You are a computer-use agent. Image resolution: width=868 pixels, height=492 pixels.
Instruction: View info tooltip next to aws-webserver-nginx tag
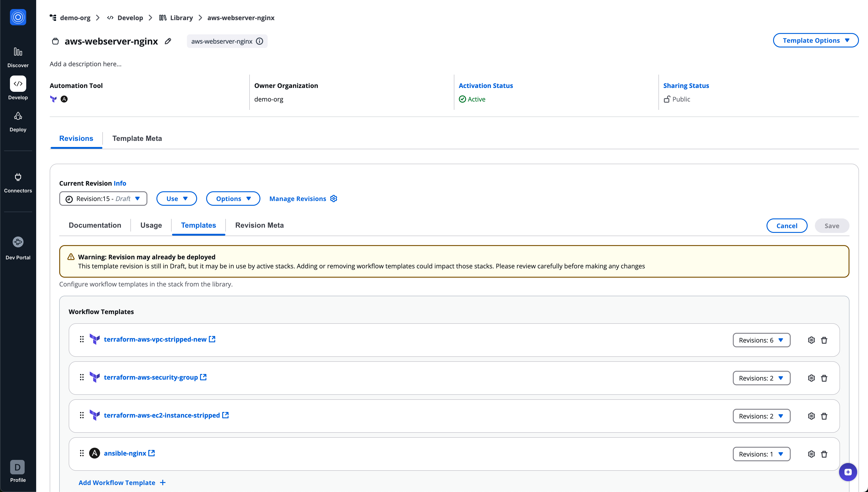tap(259, 41)
